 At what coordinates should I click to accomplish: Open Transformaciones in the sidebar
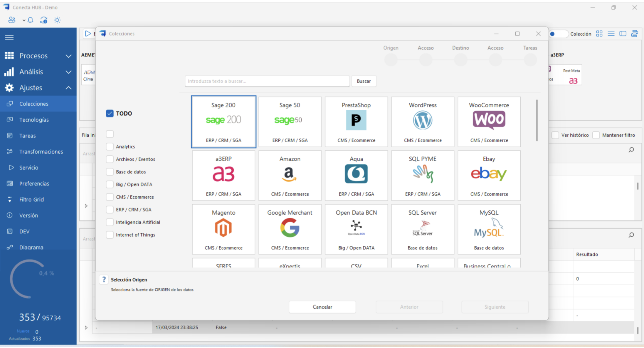41,152
